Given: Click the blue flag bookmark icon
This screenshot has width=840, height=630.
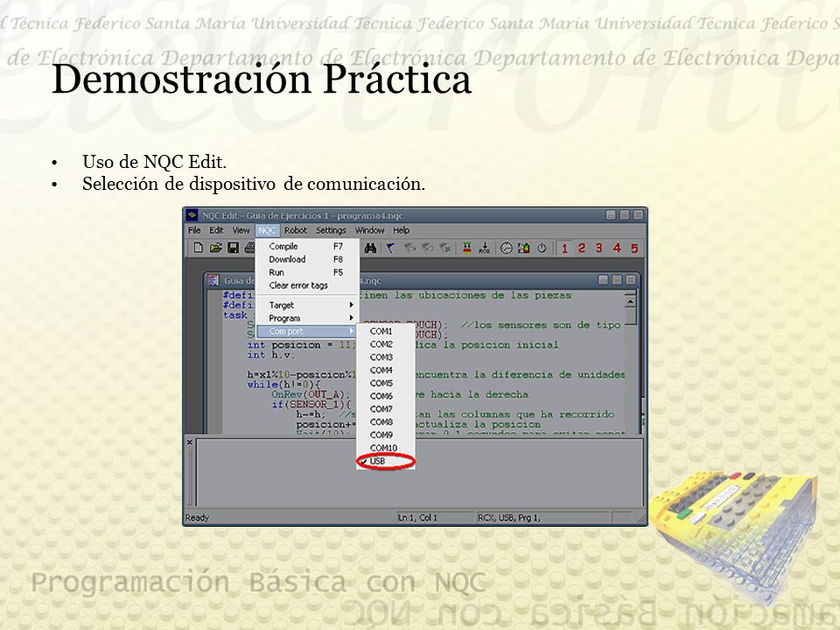Looking at the screenshot, I should pos(390,248).
